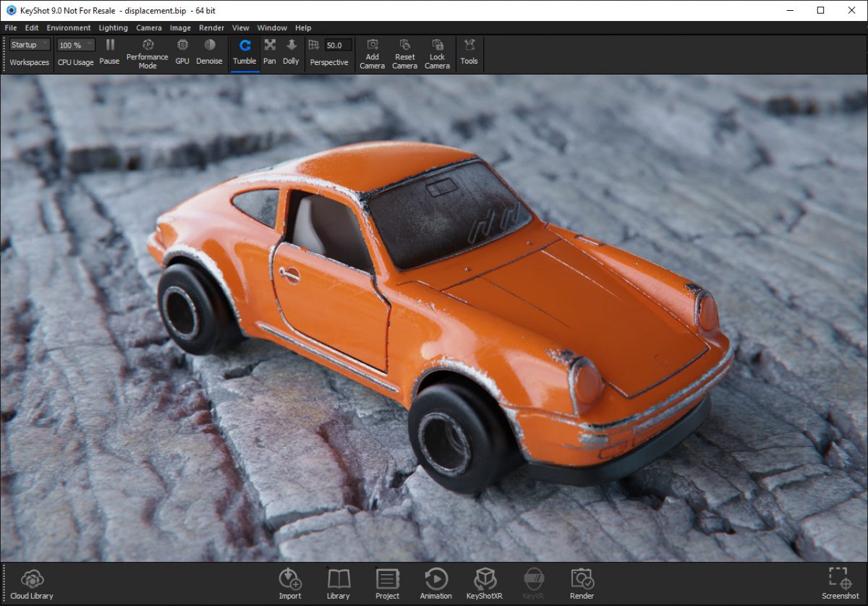Take a screenshot of the scene
Screen dimensions: 868x606
point(838,582)
